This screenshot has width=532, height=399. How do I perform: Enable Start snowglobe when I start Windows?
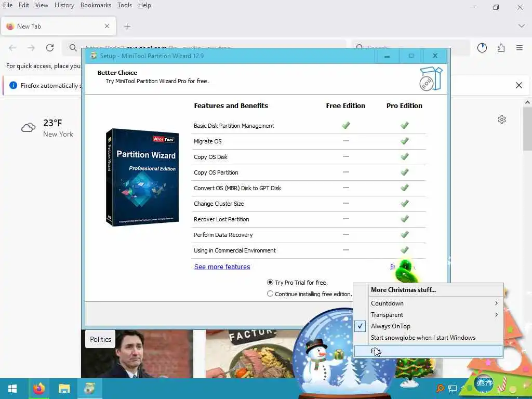click(428, 338)
